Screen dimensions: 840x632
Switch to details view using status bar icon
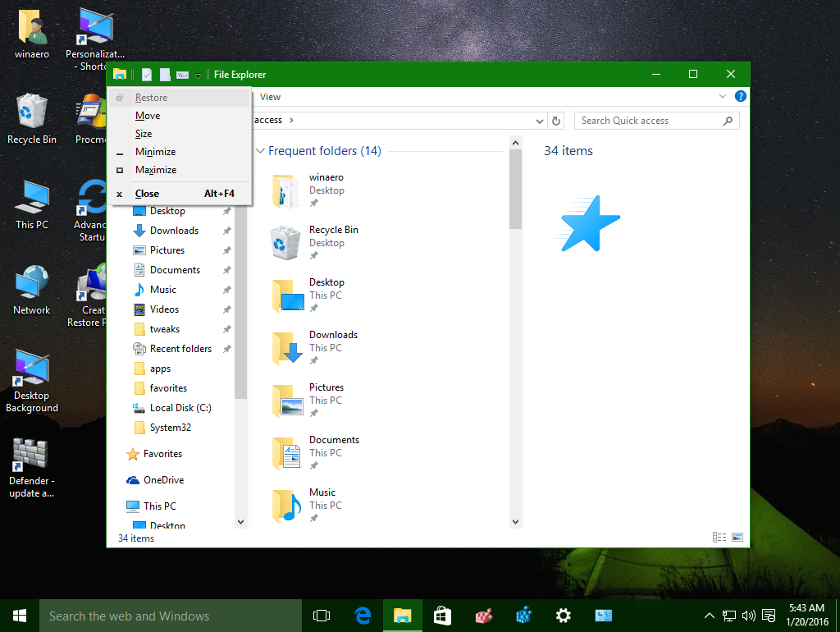(x=719, y=537)
